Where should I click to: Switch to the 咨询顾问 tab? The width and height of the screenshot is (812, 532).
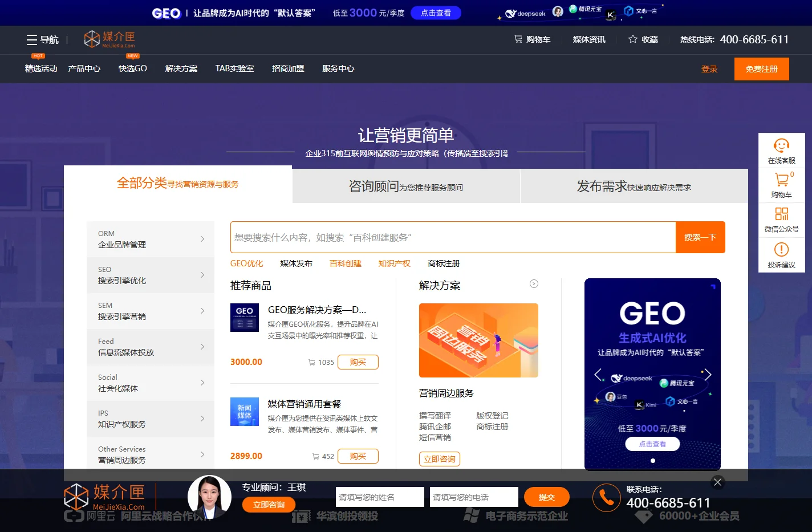[406, 186]
